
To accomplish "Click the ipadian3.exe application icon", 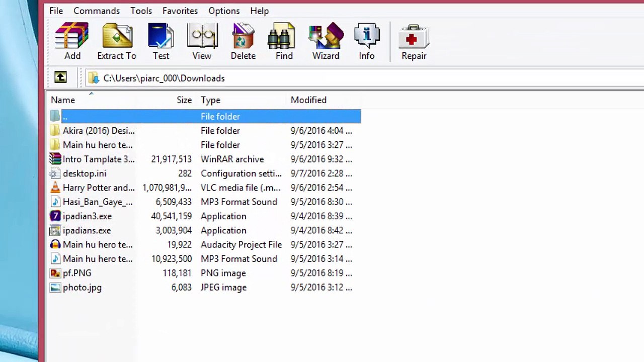I will point(55,216).
